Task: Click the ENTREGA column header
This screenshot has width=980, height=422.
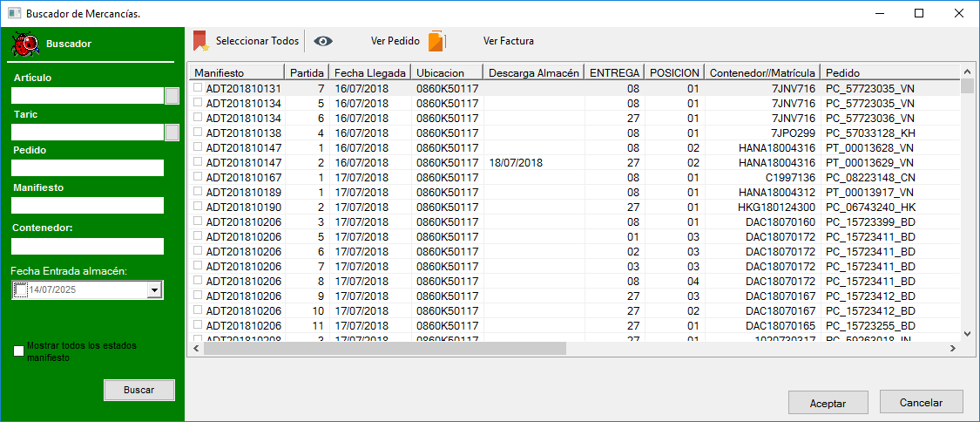Action: [615, 72]
